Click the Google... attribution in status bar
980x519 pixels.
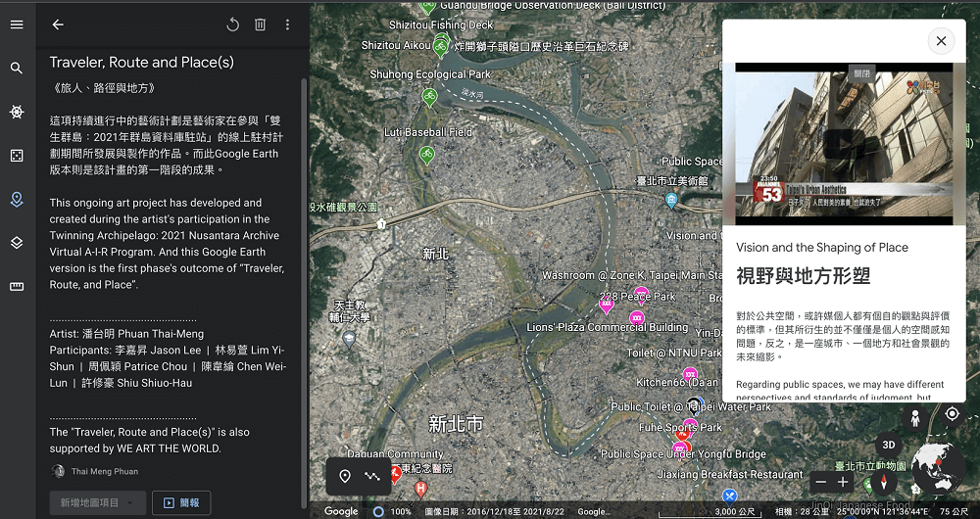[594, 511]
